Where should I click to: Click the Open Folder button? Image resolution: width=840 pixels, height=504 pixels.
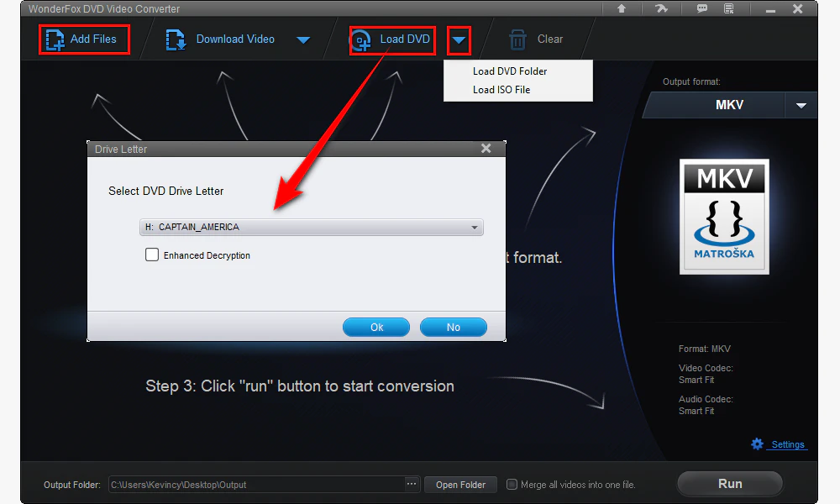click(460, 485)
